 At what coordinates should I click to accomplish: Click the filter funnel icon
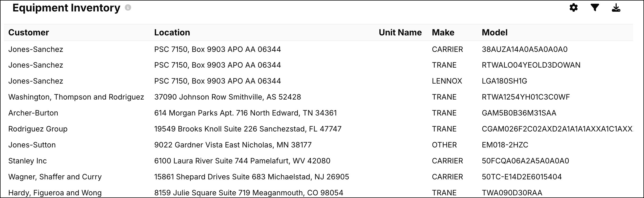point(595,8)
